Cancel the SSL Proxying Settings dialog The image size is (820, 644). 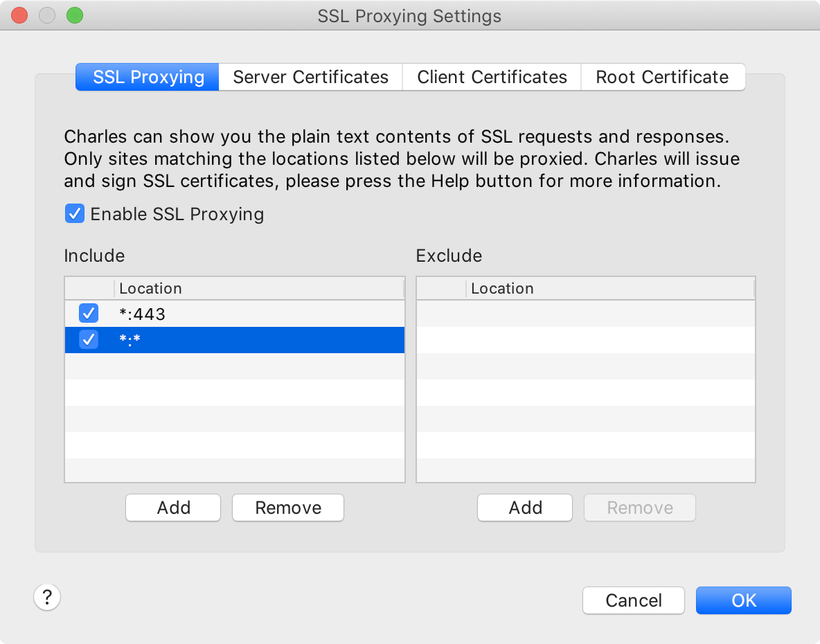[x=633, y=600]
